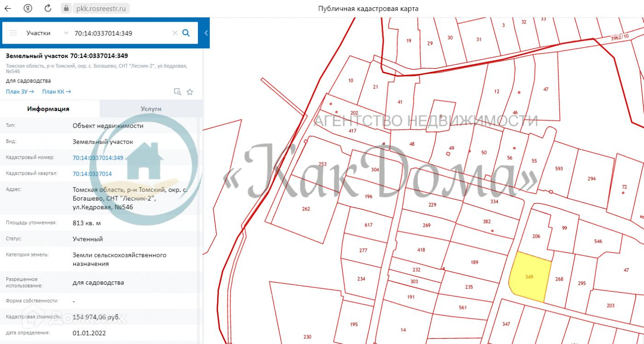Select parcel 31 on the map
The image size is (644, 344).
tap(478, 40)
